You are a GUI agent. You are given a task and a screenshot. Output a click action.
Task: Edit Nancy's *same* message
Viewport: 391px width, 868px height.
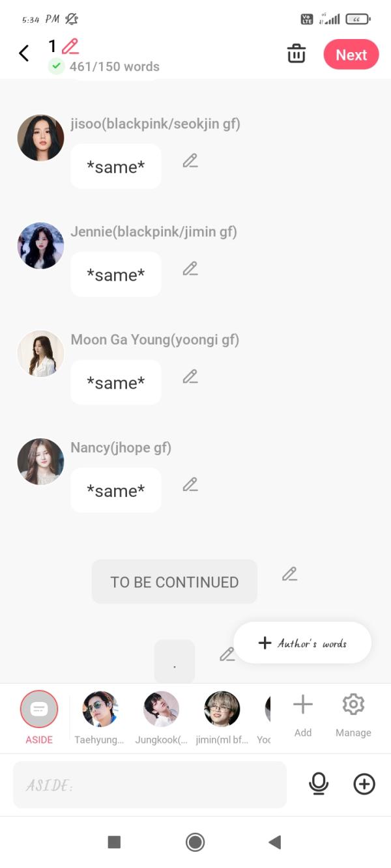pos(190,485)
